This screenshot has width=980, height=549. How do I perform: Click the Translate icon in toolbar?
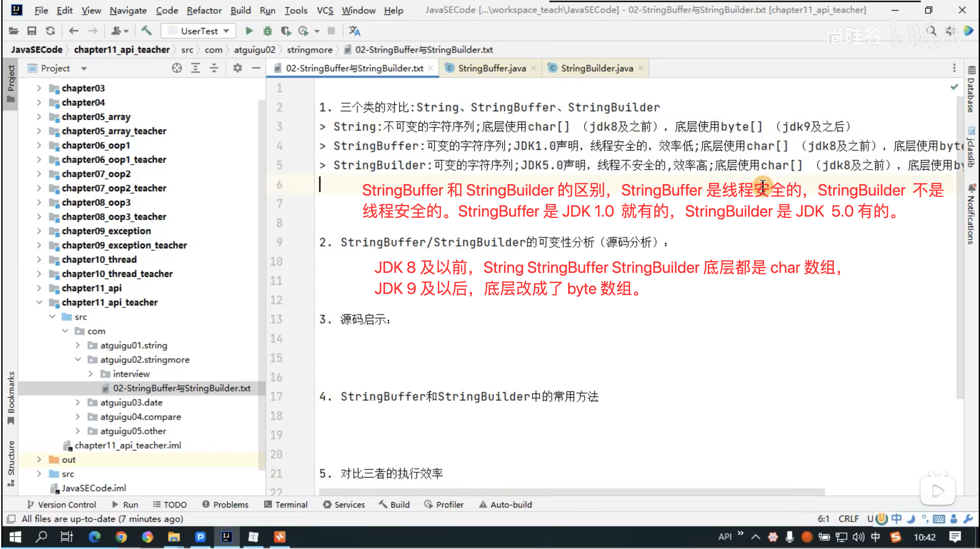coord(354,31)
